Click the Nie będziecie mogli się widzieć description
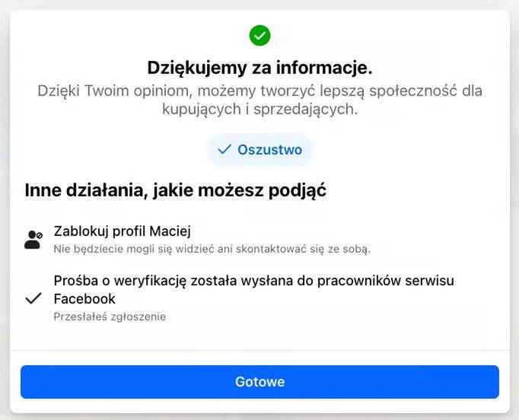This screenshot has height=420, width=519. point(212,249)
